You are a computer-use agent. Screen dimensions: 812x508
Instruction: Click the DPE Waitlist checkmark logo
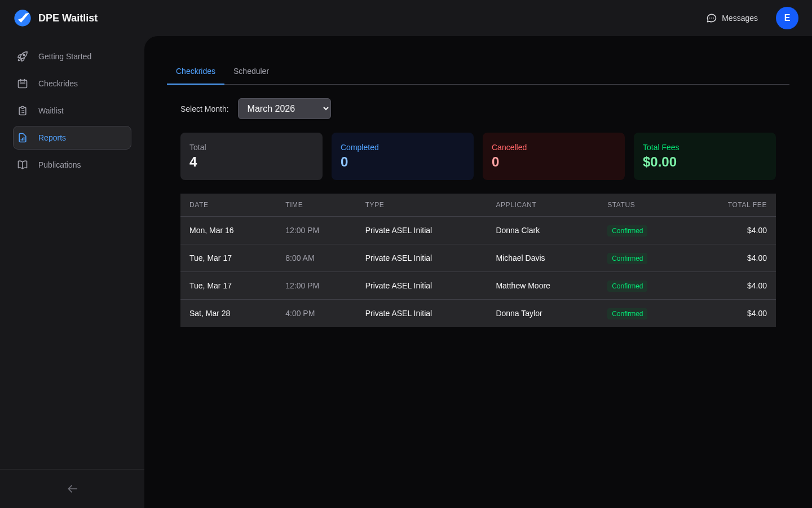23,18
